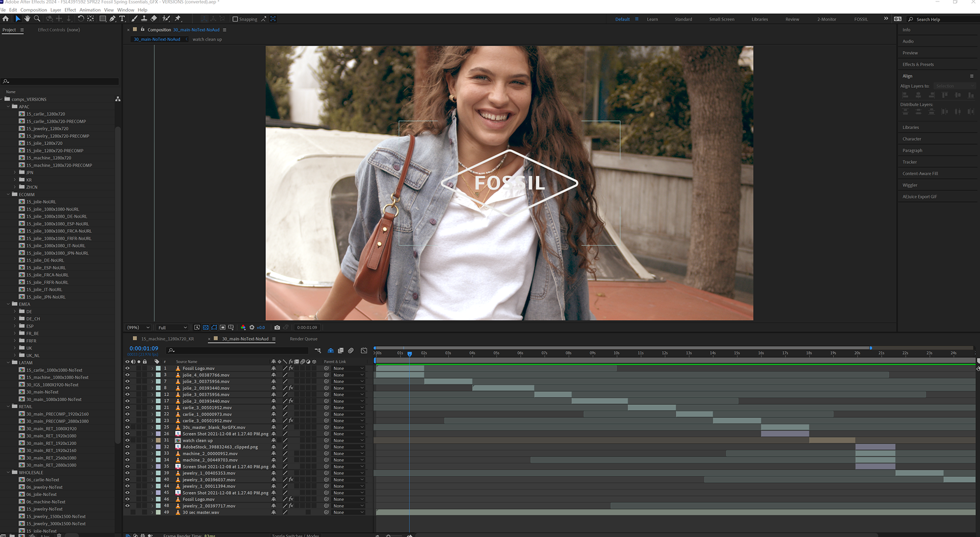
Task: Click the +0.0 exposure value
Action: pos(261,327)
